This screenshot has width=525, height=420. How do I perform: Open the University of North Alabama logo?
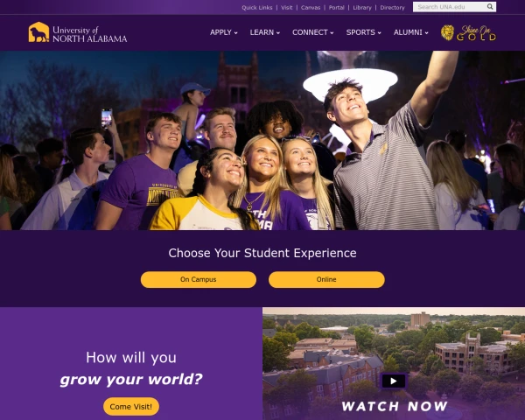(x=78, y=32)
